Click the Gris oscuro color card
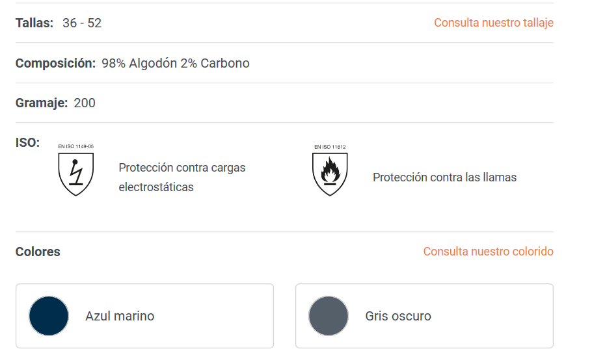Screen dimensions: 592x364 point(424,316)
